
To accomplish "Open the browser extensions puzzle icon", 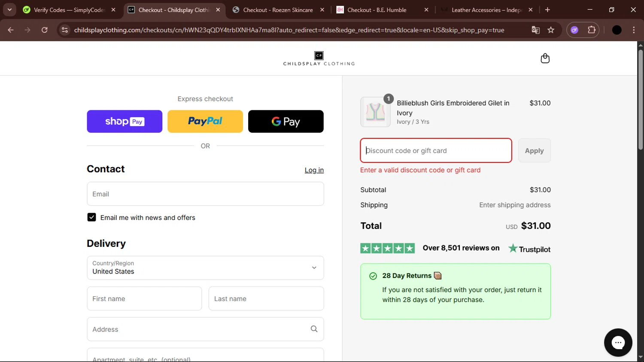I will pyautogui.click(x=592, y=30).
